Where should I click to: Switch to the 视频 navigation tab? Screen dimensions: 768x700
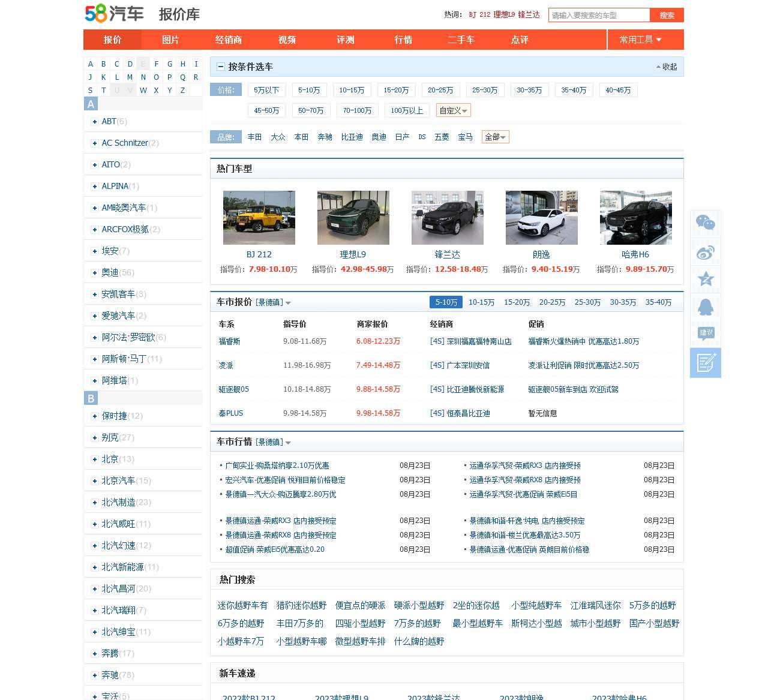[x=287, y=40]
